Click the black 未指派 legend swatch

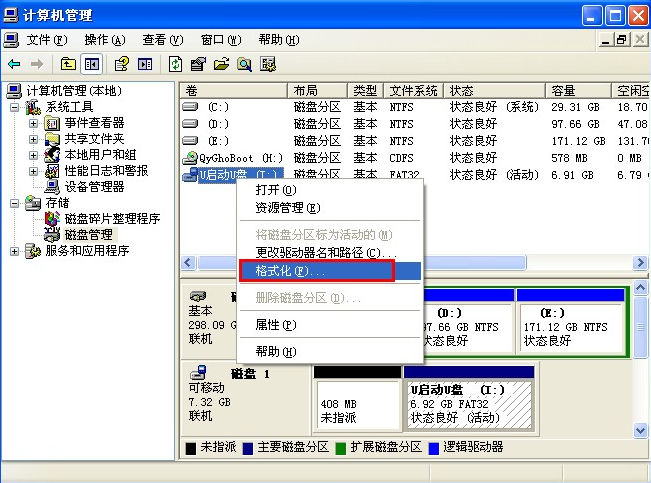(x=190, y=447)
